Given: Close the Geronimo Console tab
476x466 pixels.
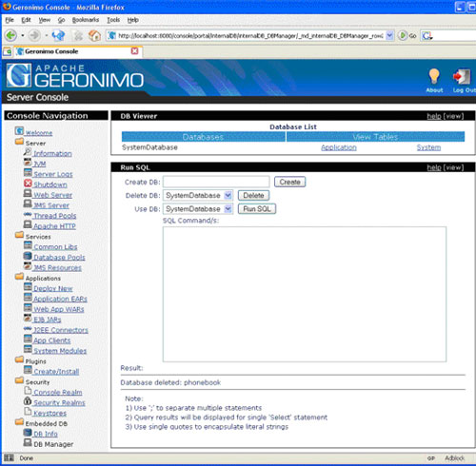Looking at the screenshot, I should tap(135, 51).
